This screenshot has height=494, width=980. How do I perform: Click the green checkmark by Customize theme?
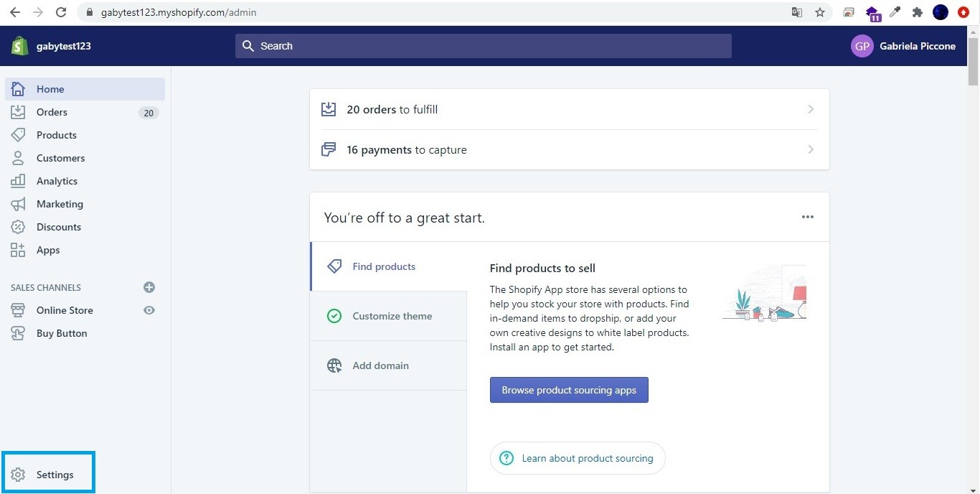tap(334, 316)
